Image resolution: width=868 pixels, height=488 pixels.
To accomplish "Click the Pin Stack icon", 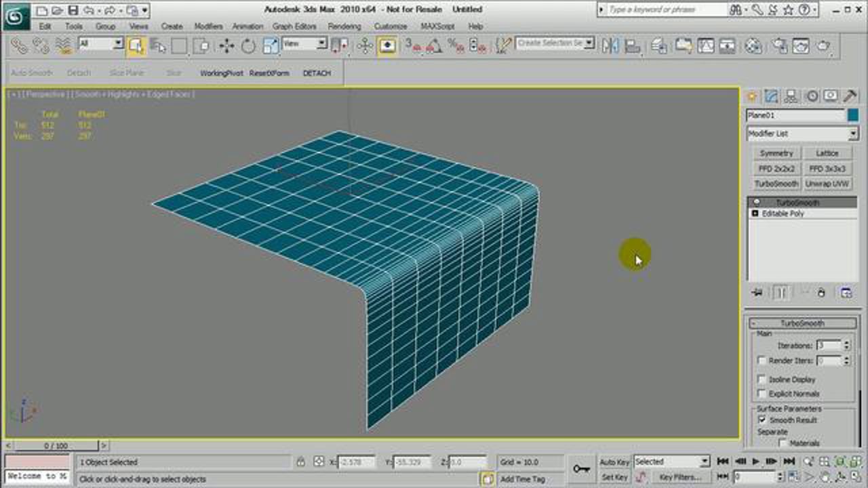I will 757,293.
